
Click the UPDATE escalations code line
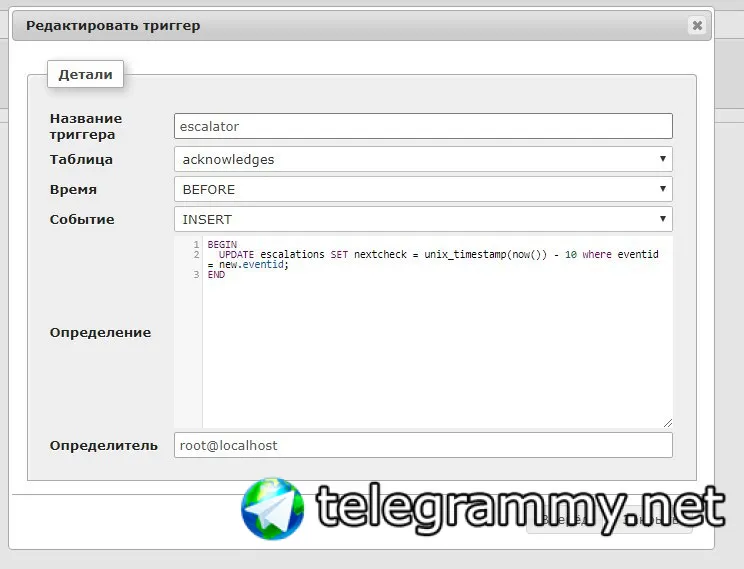[x=433, y=259]
